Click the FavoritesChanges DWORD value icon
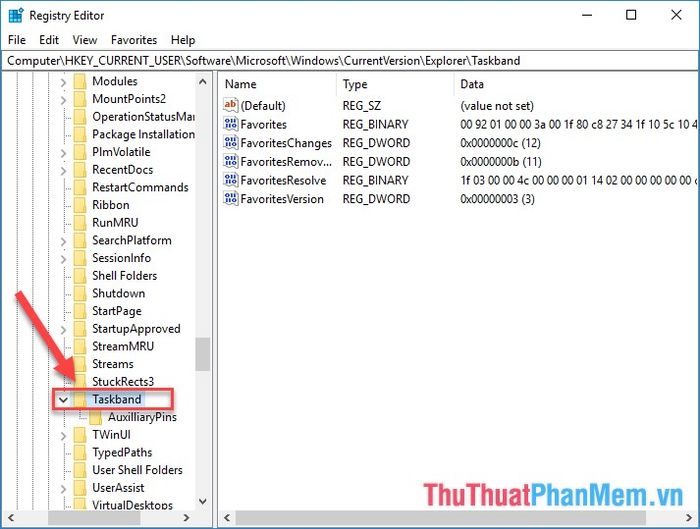 (x=230, y=143)
